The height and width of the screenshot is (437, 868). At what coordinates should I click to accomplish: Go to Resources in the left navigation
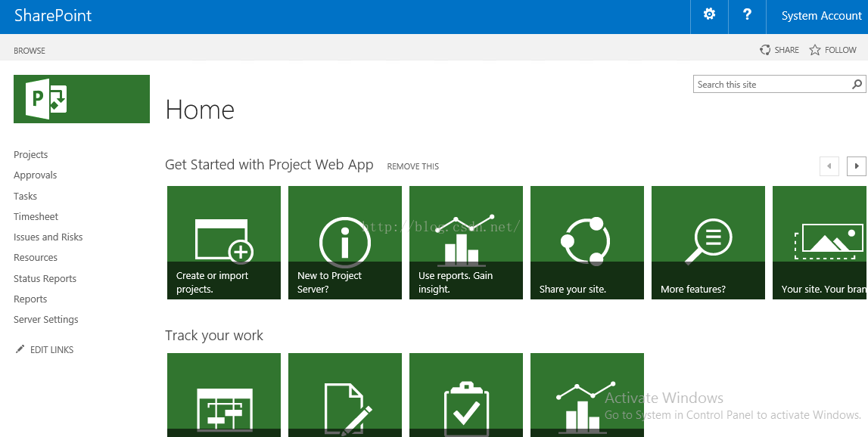tap(36, 258)
